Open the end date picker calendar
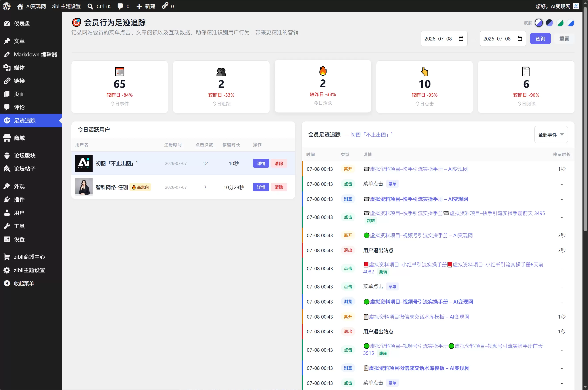588x390 pixels. (x=520, y=38)
